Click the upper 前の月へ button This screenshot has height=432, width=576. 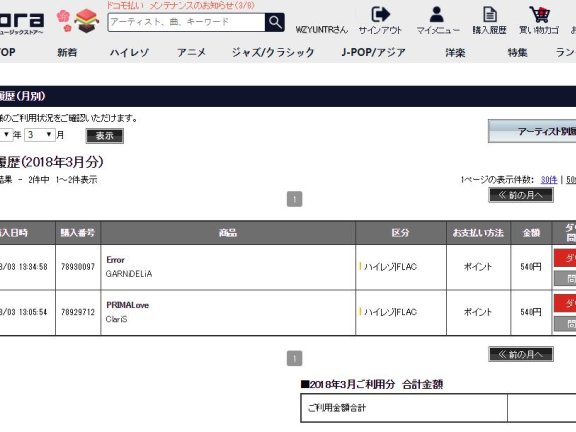tap(521, 195)
